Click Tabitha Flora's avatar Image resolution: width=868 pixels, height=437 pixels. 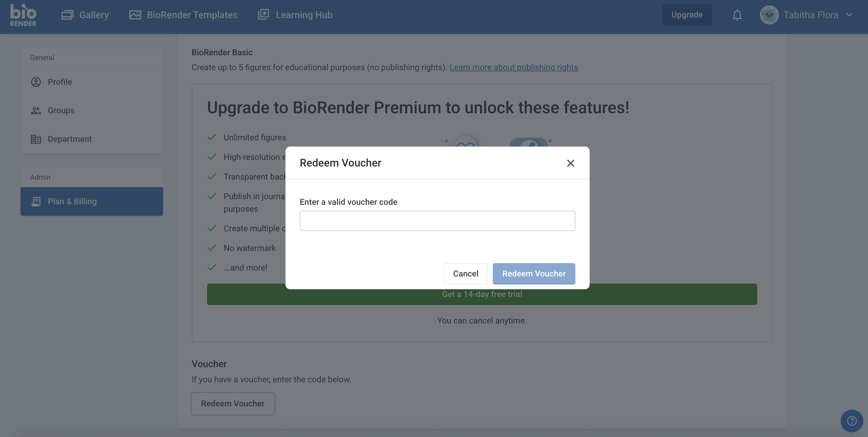point(769,15)
